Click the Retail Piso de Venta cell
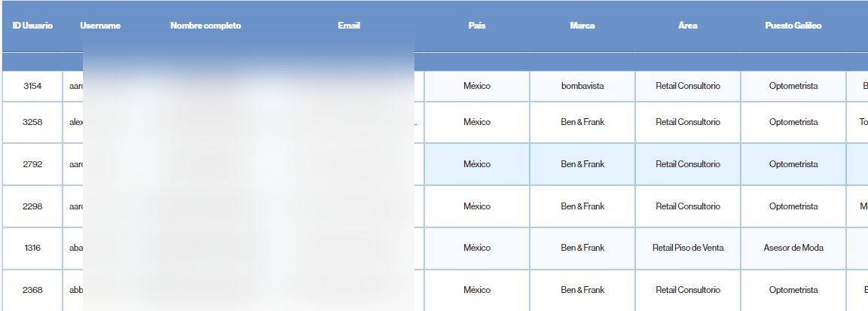Viewport: 868px width, 311px height. tap(687, 248)
